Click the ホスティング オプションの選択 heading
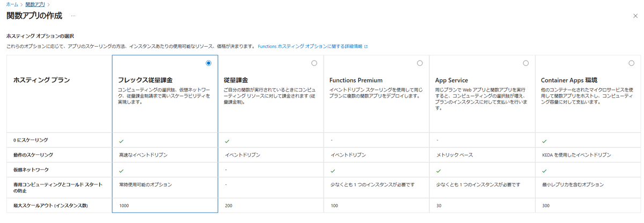This screenshot has height=223, width=644. coord(40,36)
